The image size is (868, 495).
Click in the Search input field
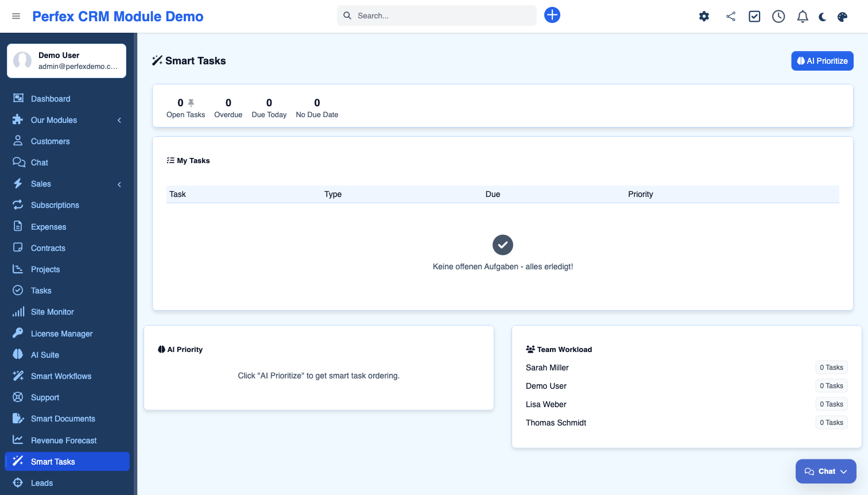(x=442, y=16)
